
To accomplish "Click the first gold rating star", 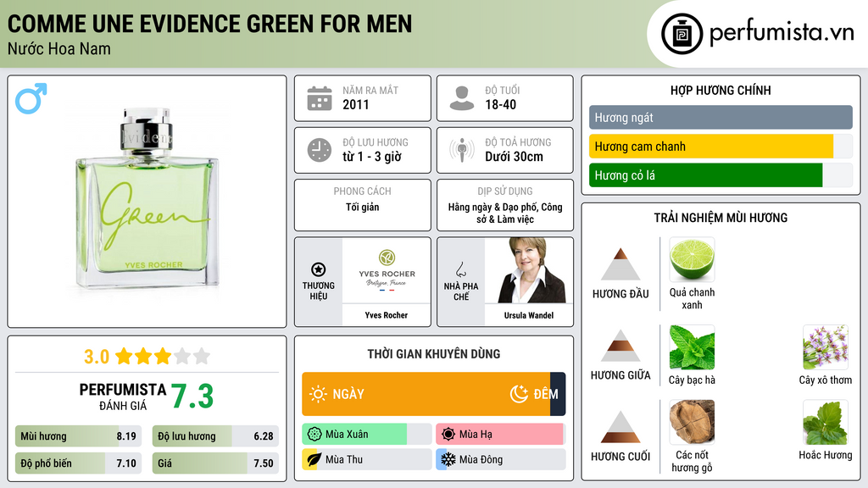I will (x=124, y=356).
